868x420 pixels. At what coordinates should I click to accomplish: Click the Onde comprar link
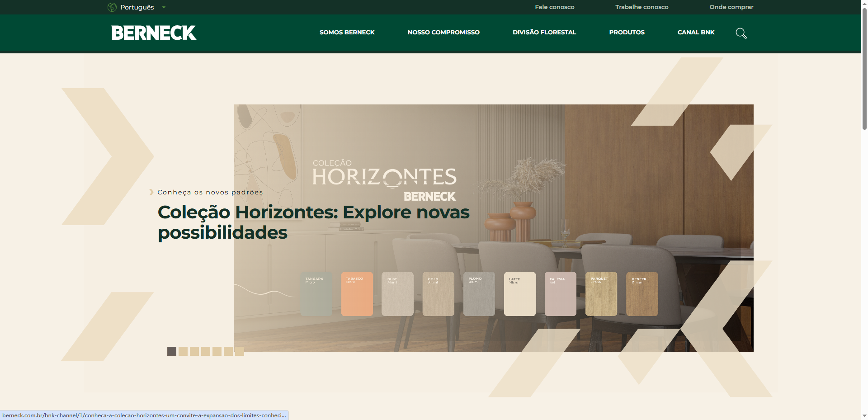pyautogui.click(x=731, y=7)
